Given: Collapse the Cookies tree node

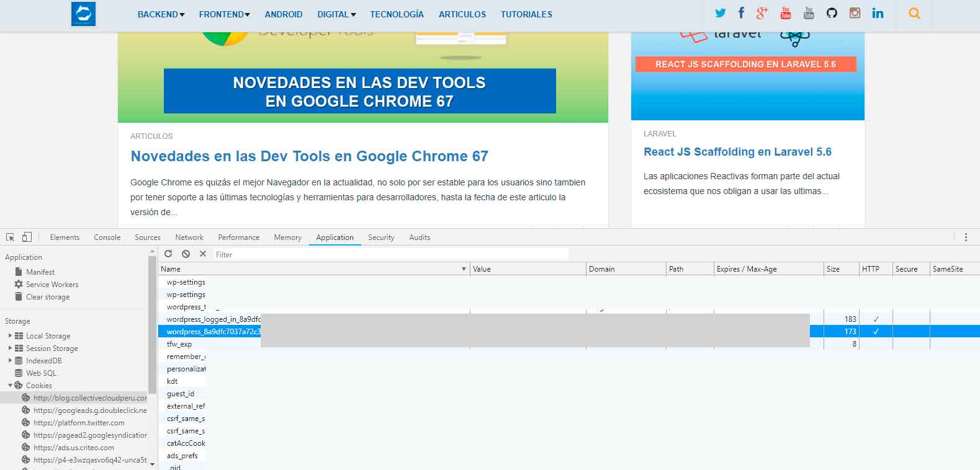Looking at the screenshot, I should coord(10,385).
